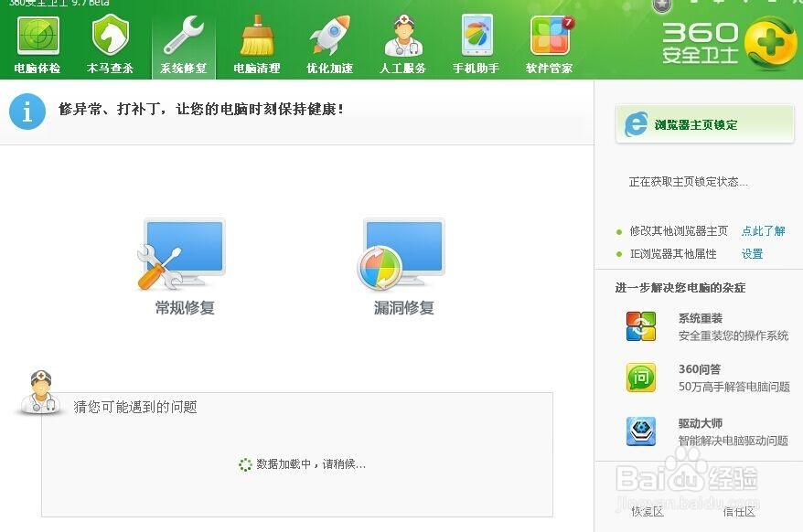Click 驱动大师 title
Image resolution: width=803 pixels, height=532 pixels.
pos(700,423)
